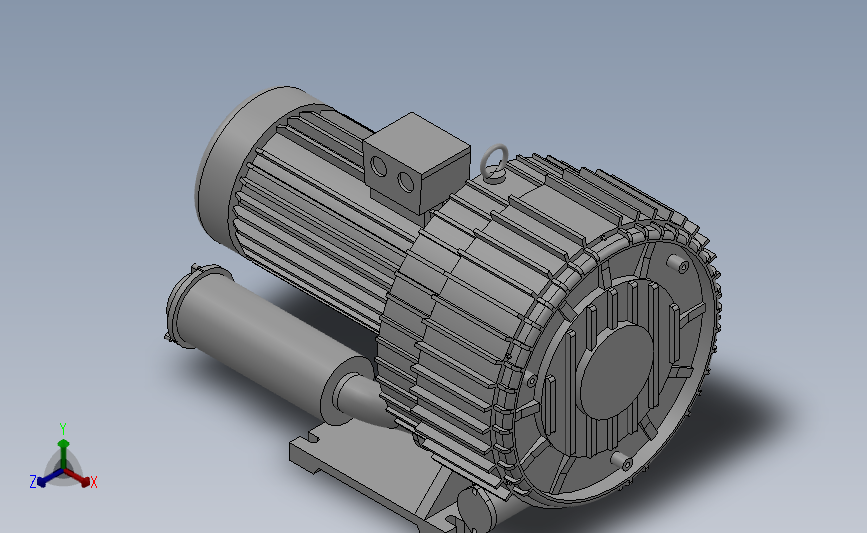Click the red X axis of the orientation triad
The image size is (867, 533).
click(78, 478)
